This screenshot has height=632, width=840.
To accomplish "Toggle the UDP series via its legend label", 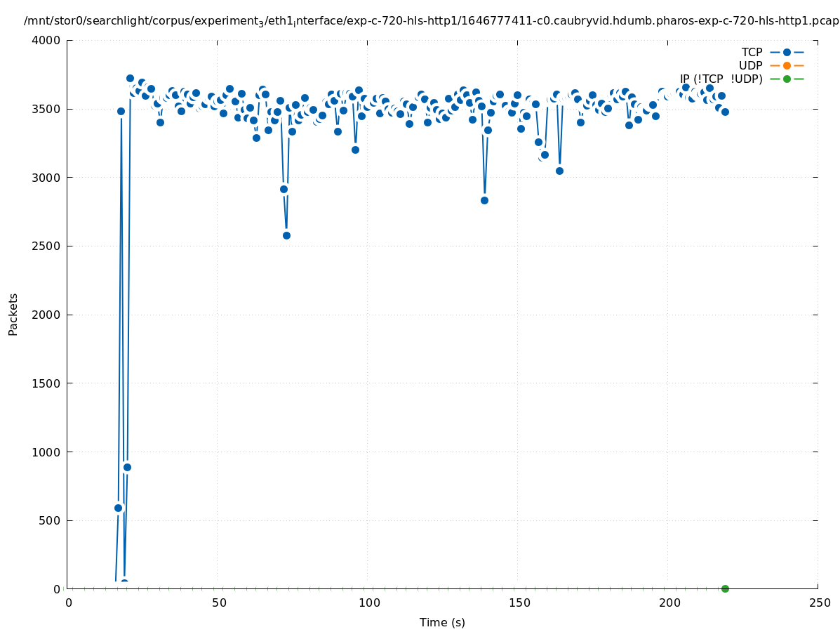I will pos(750,65).
